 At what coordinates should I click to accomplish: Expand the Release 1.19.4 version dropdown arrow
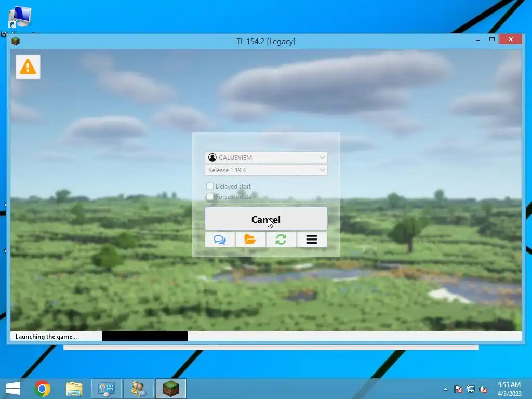coord(322,170)
